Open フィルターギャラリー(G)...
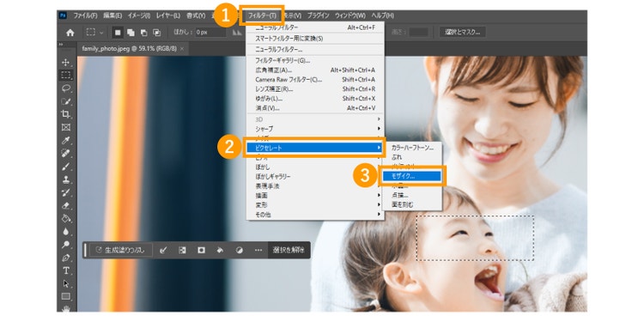 pos(315,61)
